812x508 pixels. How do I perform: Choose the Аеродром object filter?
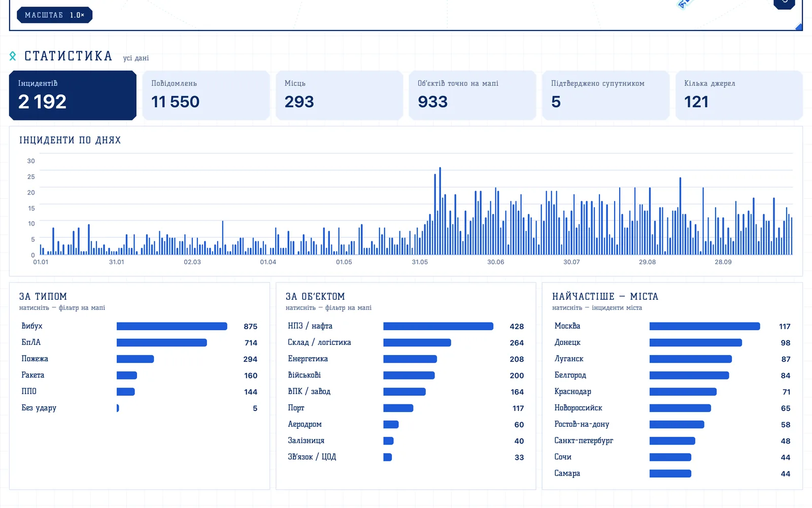coord(406,424)
